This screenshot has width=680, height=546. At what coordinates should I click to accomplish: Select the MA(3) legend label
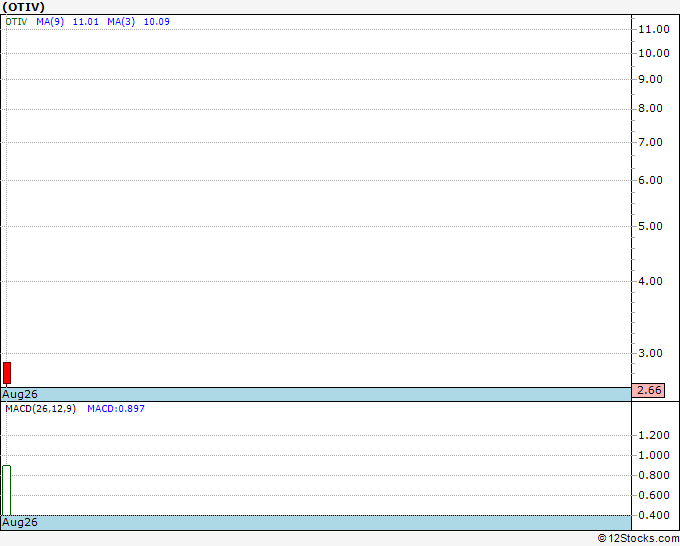121,22
